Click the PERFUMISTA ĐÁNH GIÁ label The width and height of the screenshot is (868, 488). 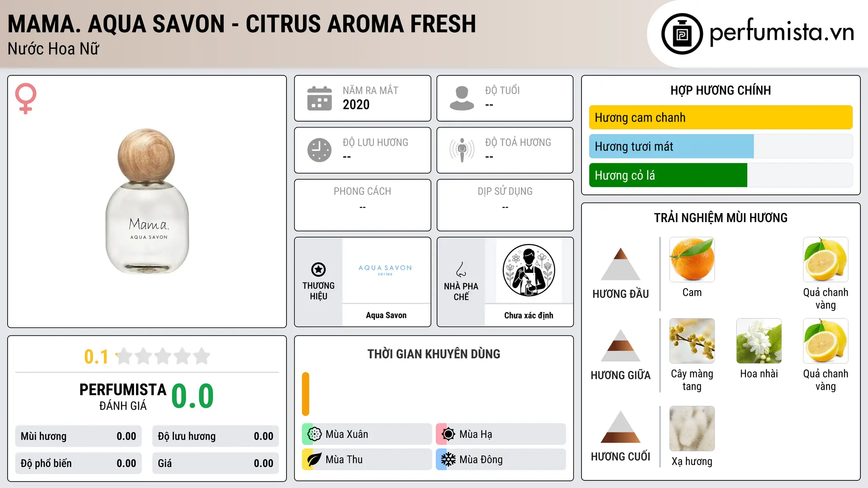pyautogui.click(x=123, y=396)
